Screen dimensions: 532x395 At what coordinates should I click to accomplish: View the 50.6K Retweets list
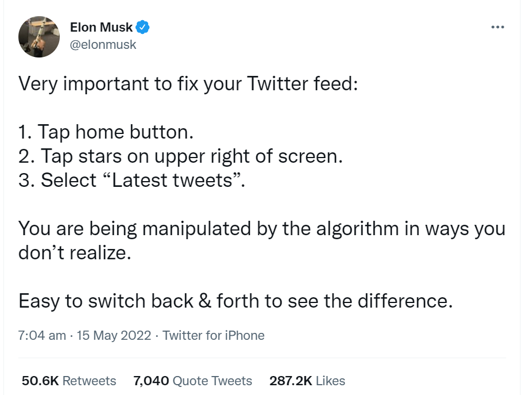[x=69, y=381]
